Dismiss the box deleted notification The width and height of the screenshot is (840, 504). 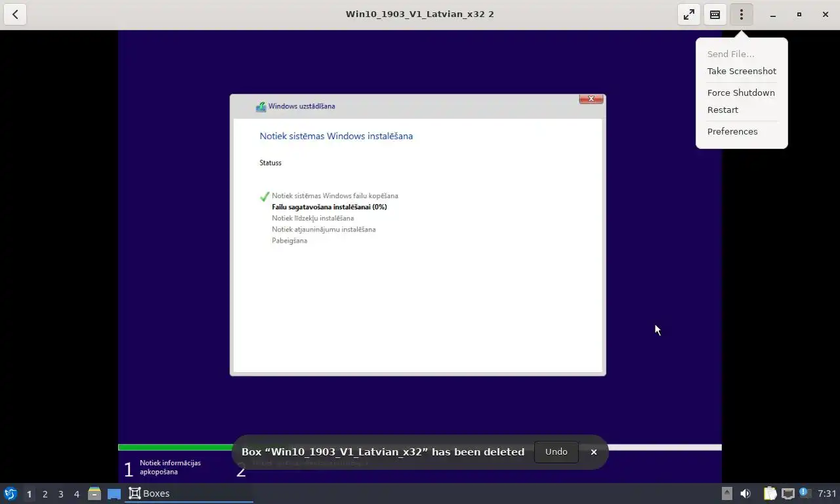594,451
